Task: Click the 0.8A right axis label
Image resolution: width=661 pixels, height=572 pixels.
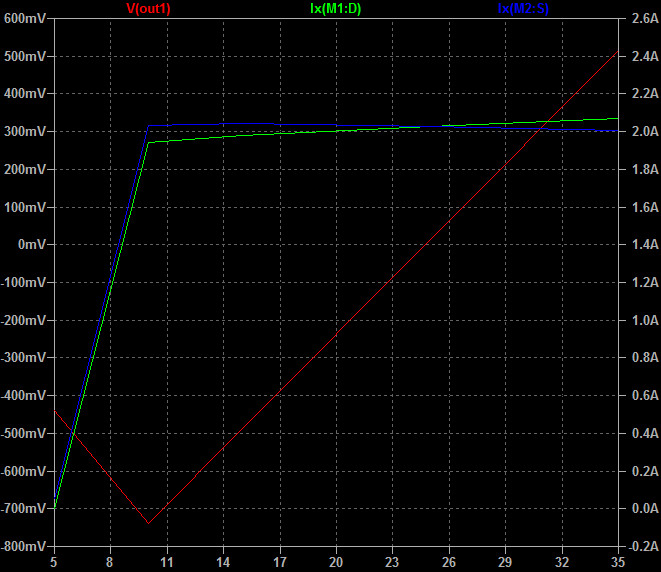Action: tap(645, 357)
